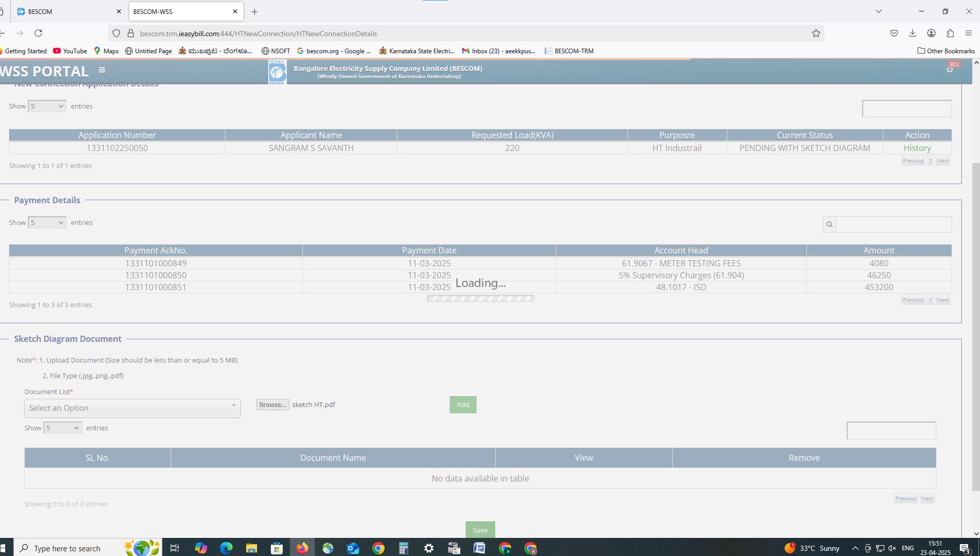Sort by Document Name column header

[x=333, y=458]
